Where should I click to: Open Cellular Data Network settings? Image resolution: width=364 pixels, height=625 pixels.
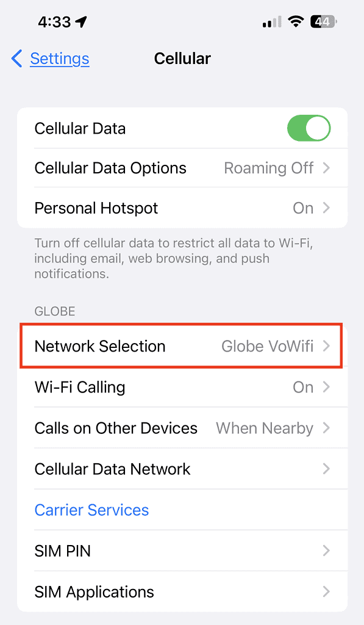point(182,469)
